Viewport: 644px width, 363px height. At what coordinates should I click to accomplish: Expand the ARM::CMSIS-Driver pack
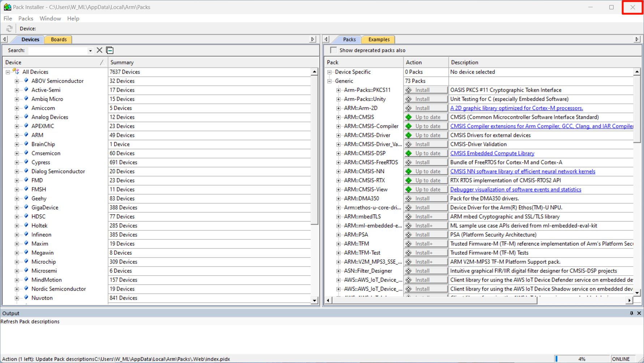tap(339, 135)
